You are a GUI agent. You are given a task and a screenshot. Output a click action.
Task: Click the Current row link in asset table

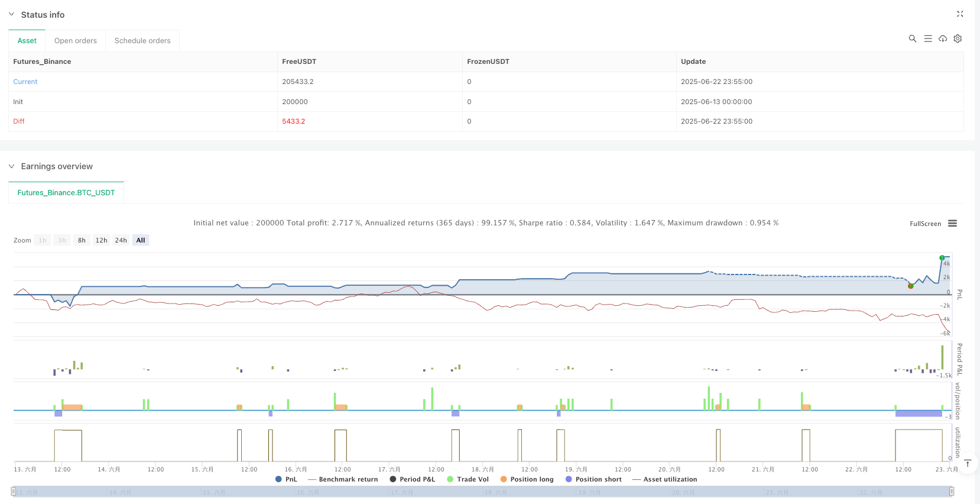pyautogui.click(x=25, y=82)
